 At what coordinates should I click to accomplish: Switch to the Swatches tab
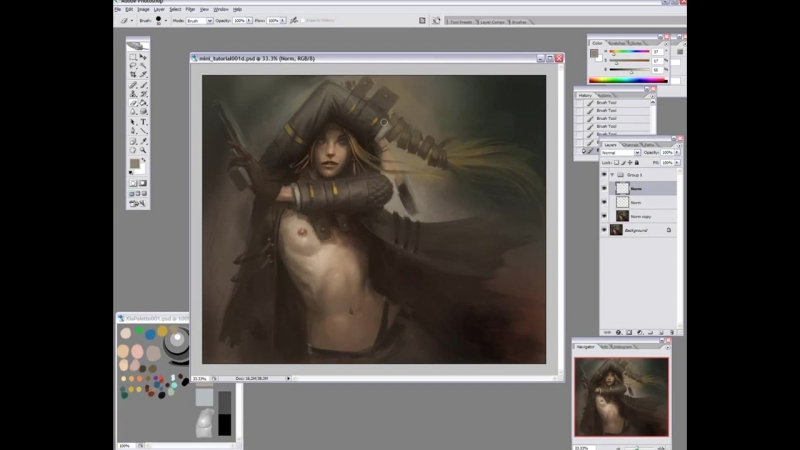617,43
